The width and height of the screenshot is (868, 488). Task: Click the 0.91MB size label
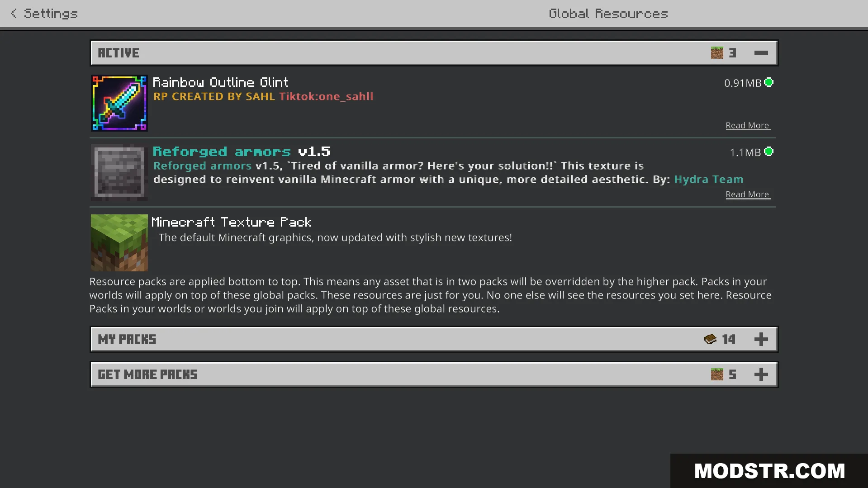pyautogui.click(x=743, y=83)
